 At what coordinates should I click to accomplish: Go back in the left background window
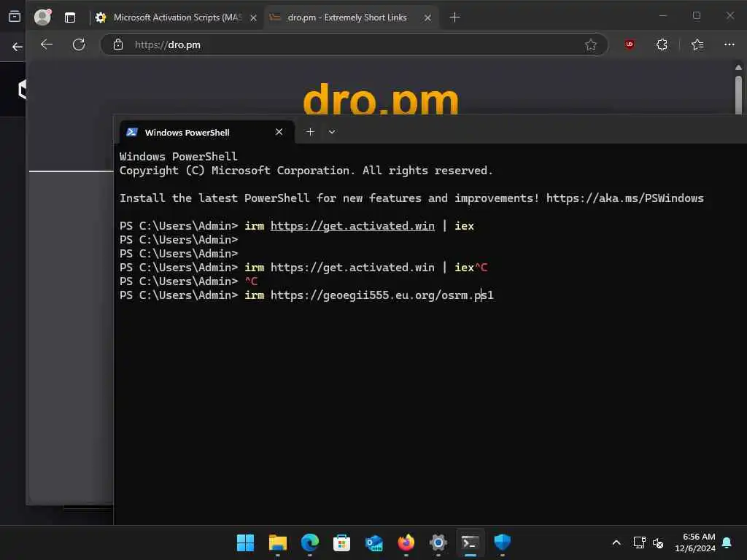click(18, 47)
